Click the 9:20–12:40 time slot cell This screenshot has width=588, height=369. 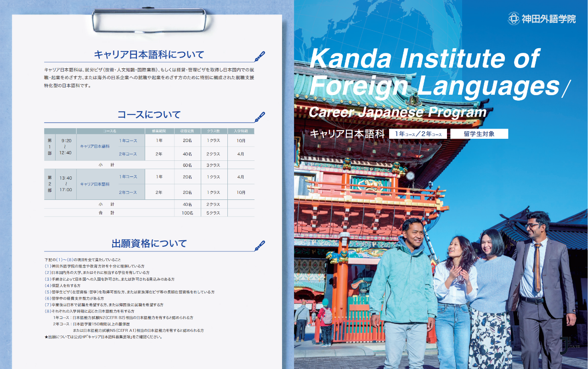65,147
